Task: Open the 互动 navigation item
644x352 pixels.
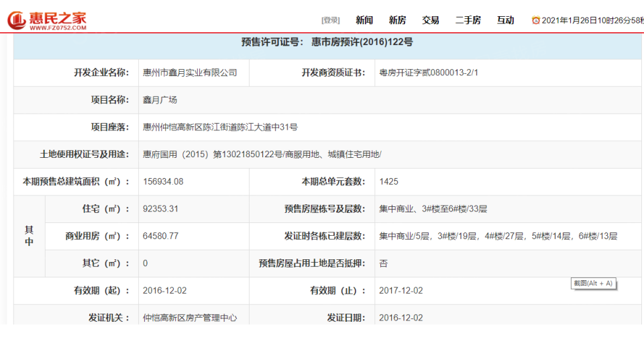Action: [505, 20]
